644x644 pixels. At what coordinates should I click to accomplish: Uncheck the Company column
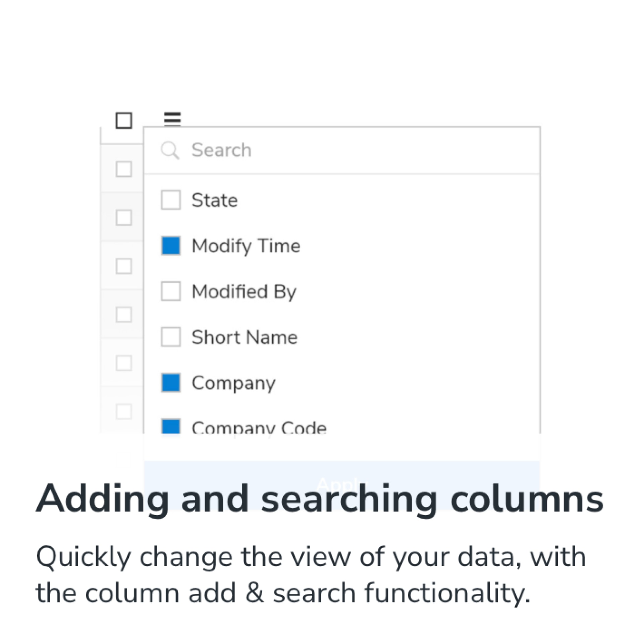point(171,382)
